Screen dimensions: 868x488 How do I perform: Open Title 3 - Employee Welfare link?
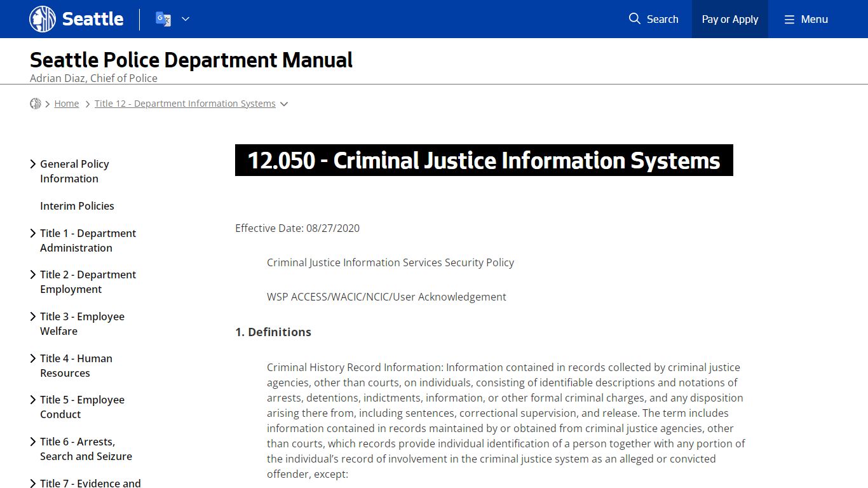82,324
